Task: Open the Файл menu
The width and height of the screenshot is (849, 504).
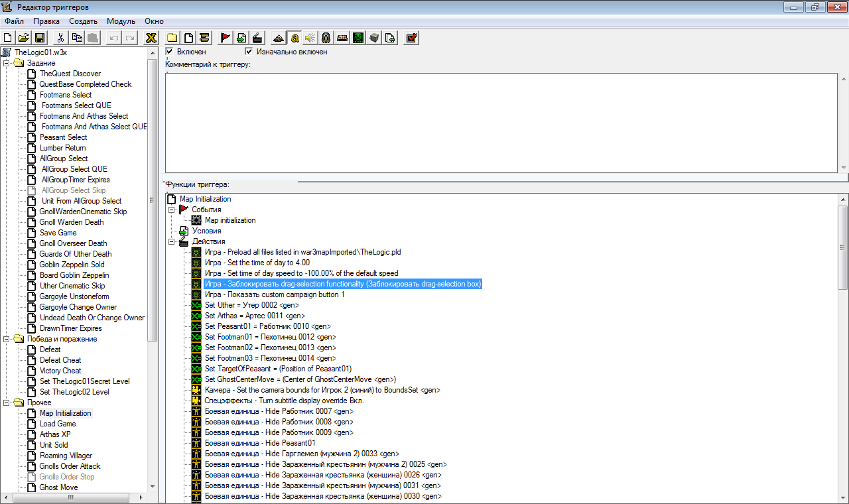Action: point(14,21)
